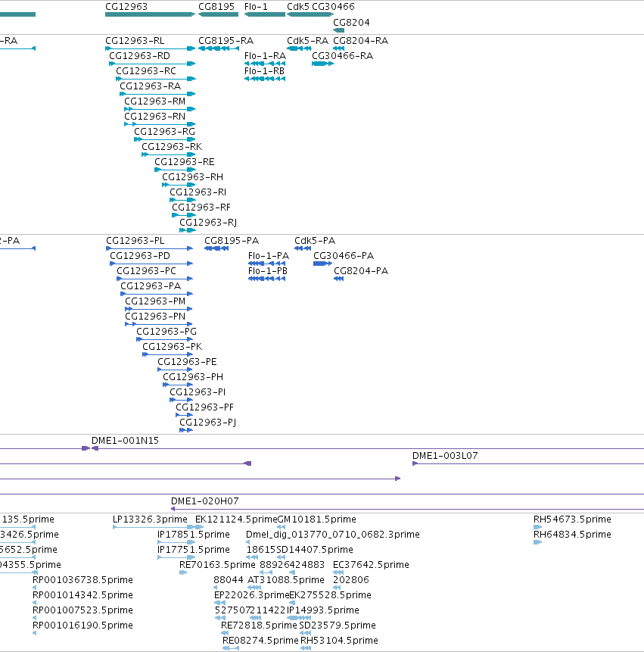Click the CG12963-RM transcript label

[155, 101]
